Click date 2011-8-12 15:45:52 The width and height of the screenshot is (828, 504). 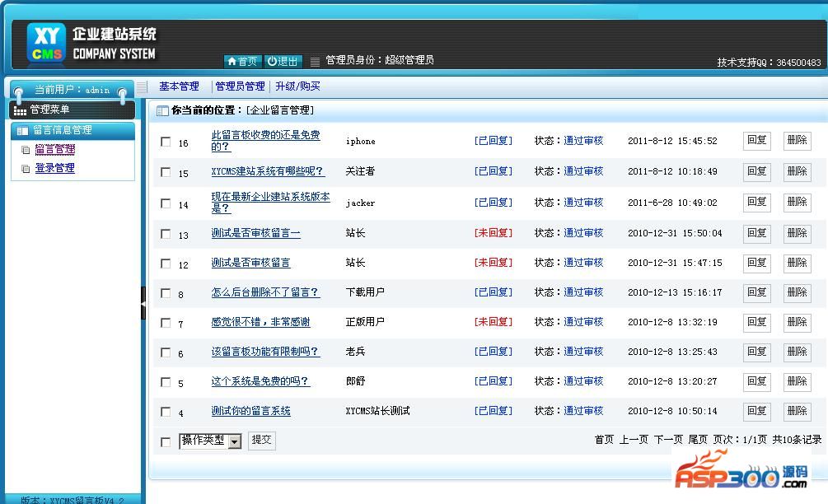(x=672, y=141)
